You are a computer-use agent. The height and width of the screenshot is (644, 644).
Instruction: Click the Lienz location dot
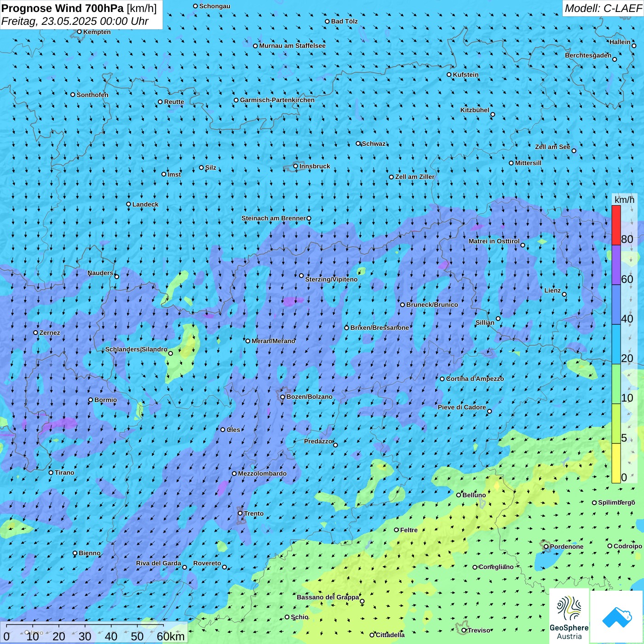click(x=564, y=294)
